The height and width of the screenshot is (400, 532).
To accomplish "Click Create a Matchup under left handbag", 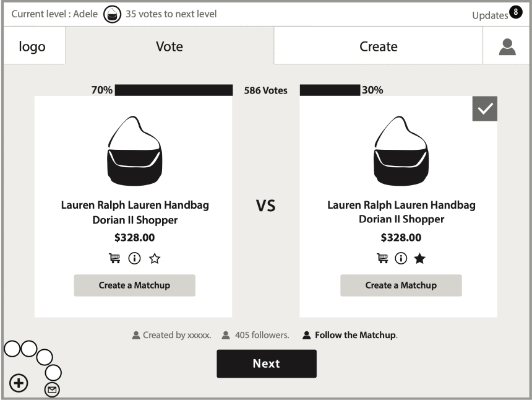I will [134, 285].
